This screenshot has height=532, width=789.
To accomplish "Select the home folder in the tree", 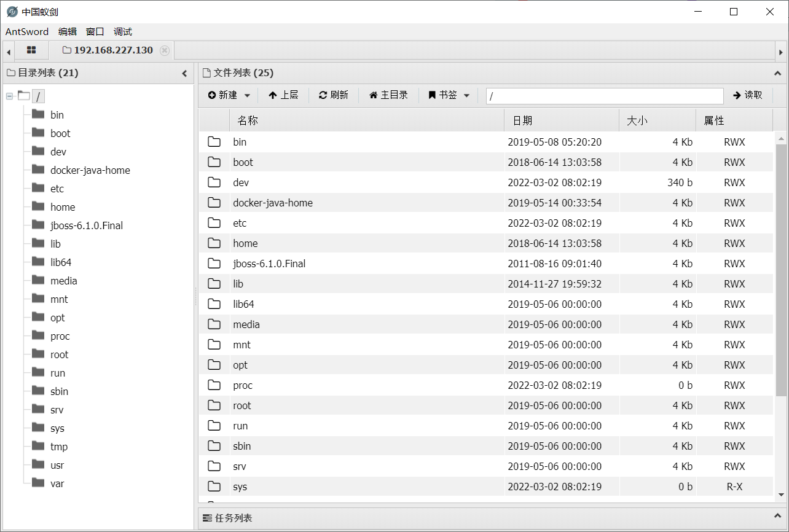I will (x=63, y=207).
